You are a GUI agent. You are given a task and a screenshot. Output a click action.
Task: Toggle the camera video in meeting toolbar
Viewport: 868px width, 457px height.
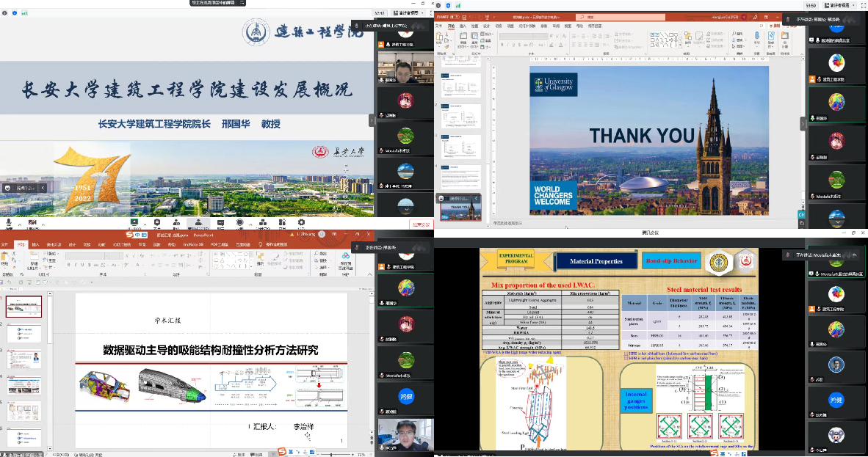32,222
